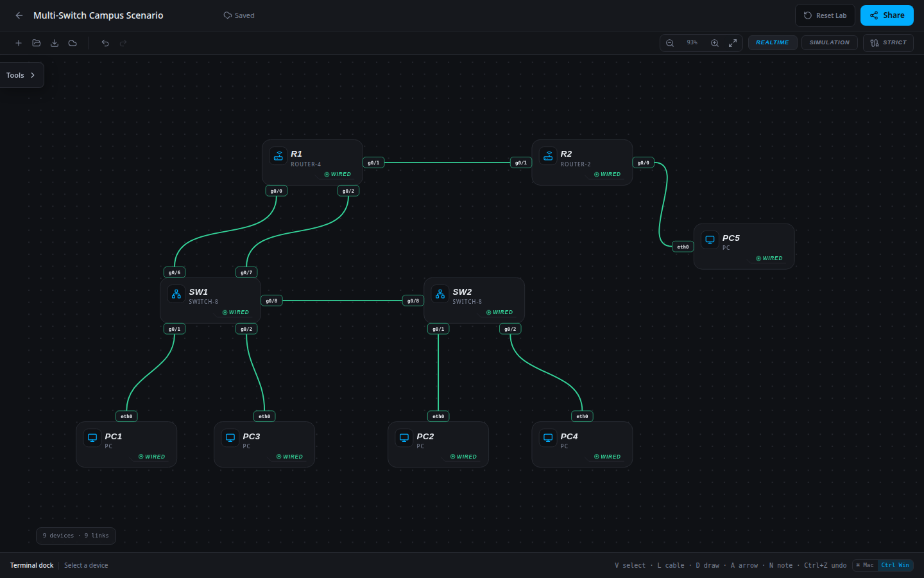
Task: Zoom out the canvas
Action: [670, 43]
